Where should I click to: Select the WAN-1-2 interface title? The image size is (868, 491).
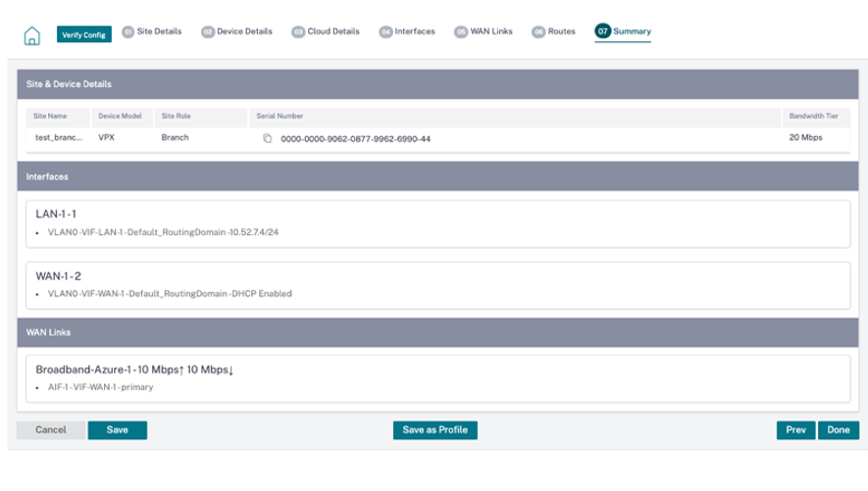(x=58, y=276)
